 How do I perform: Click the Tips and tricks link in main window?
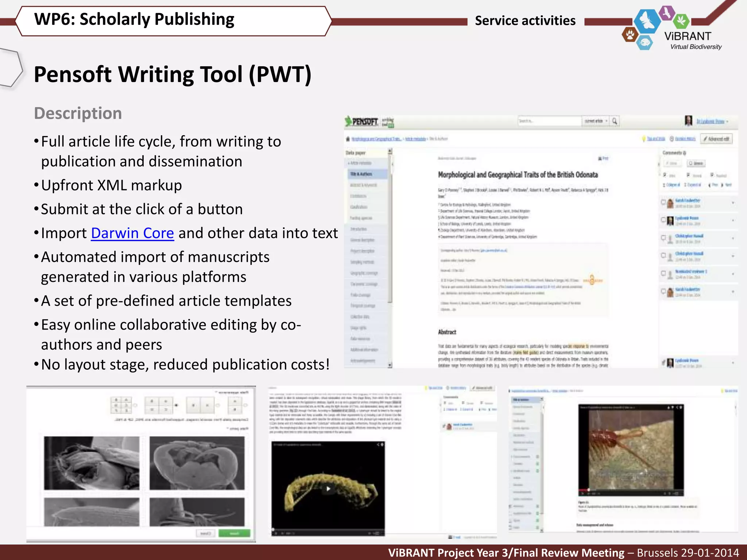click(656, 139)
